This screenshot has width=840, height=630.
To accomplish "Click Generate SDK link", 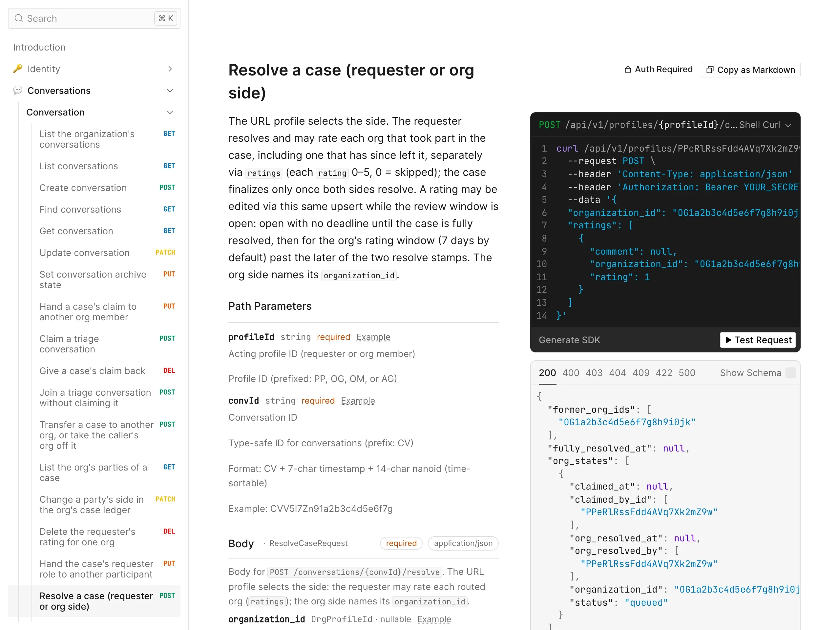I will (x=569, y=340).
